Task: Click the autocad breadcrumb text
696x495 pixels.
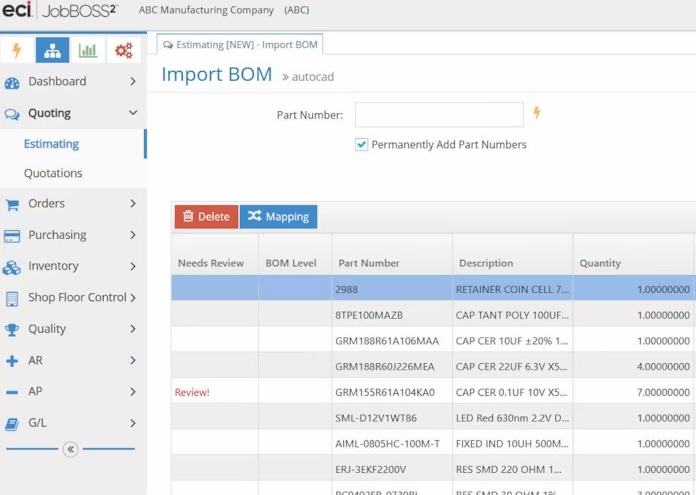Action: click(x=312, y=77)
